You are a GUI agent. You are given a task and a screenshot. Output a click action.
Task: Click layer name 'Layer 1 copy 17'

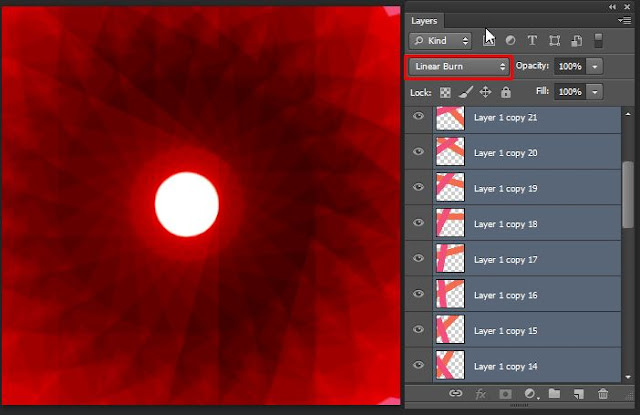(505, 260)
